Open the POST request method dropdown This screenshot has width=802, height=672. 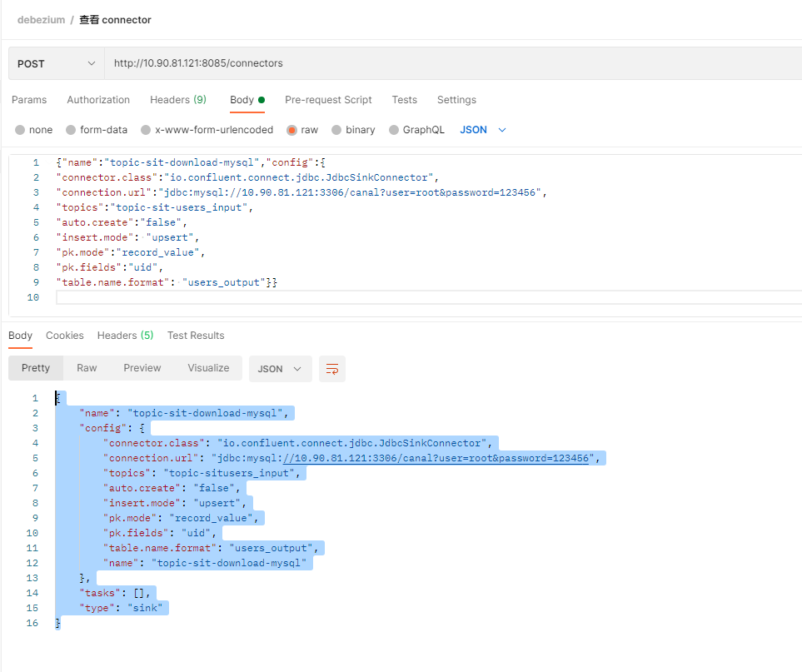[55, 62]
